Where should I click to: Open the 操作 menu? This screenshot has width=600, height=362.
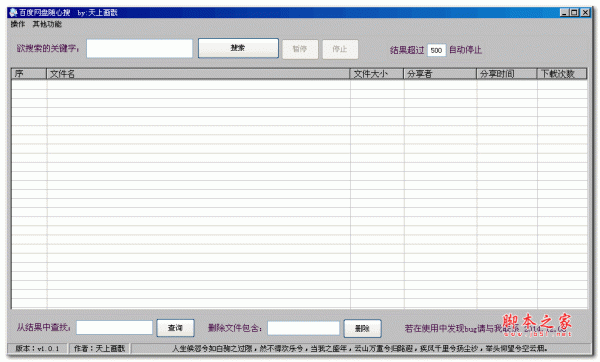click(18, 24)
